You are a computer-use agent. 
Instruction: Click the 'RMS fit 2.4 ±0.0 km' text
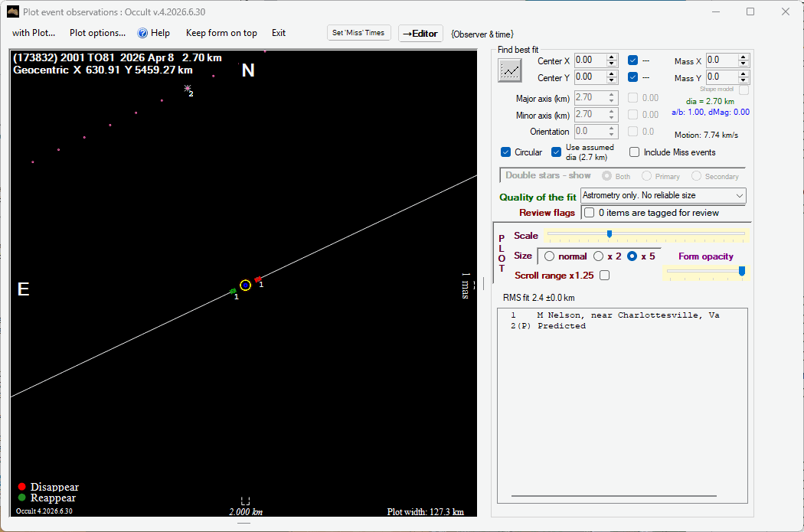[539, 298]
